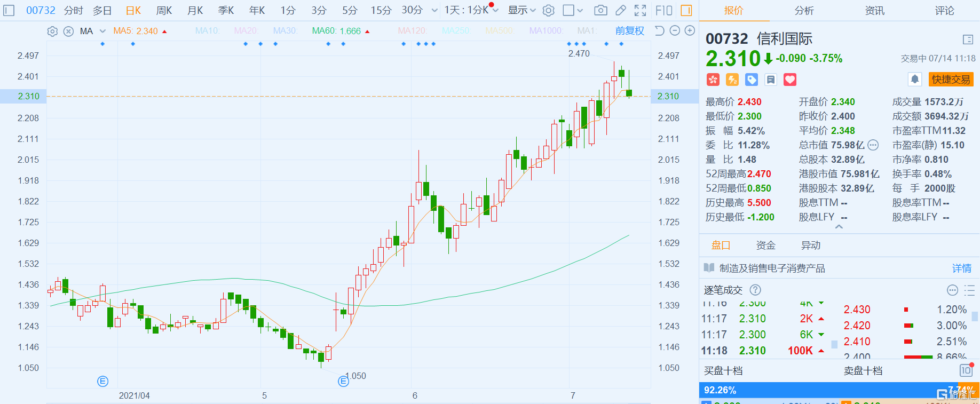Open chart settings gear in top toolbar
Viewport: 980px width, 404px height.
pos(548,10)
